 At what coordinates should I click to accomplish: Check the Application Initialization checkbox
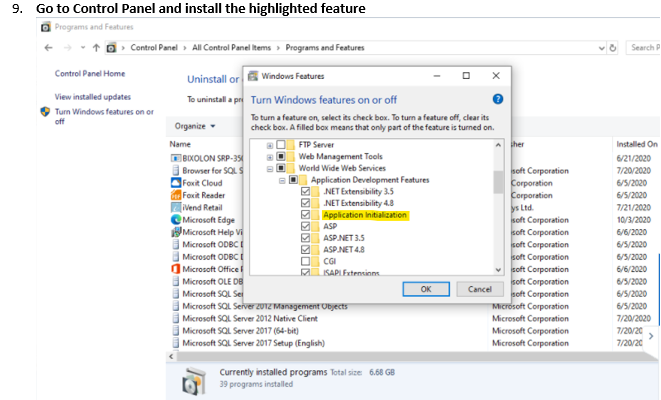[305, 215]
